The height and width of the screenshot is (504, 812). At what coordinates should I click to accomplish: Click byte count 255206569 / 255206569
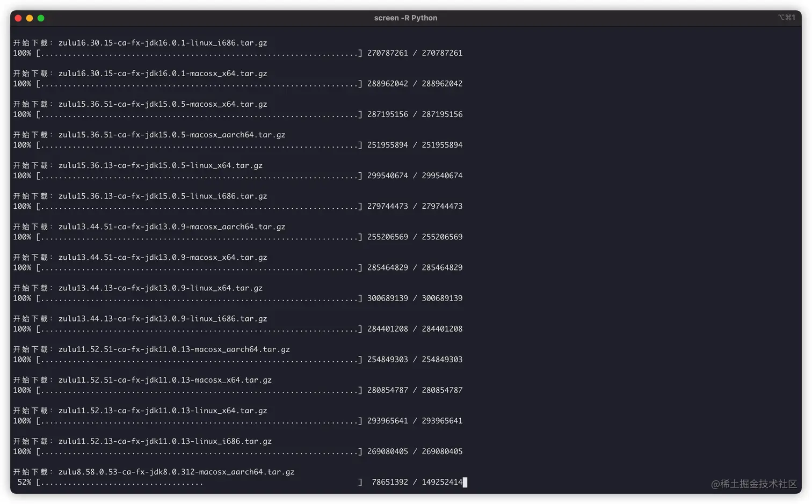pyautogui.click(x=415, y=237)
